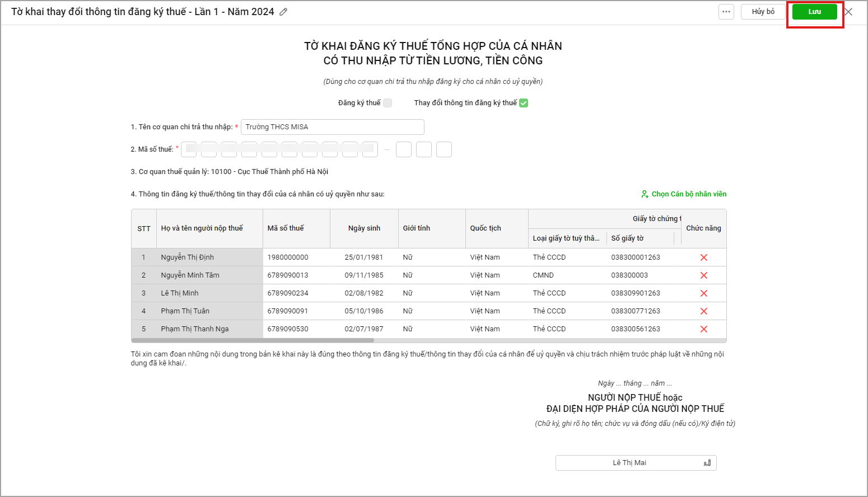
Task: Click the Lưu save button
Action: 814,12
